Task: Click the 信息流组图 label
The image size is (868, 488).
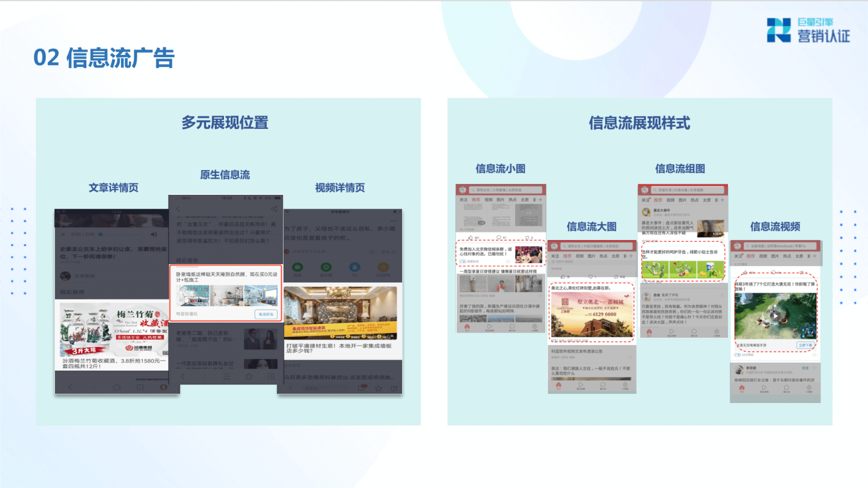Action: tap(680, 168)
